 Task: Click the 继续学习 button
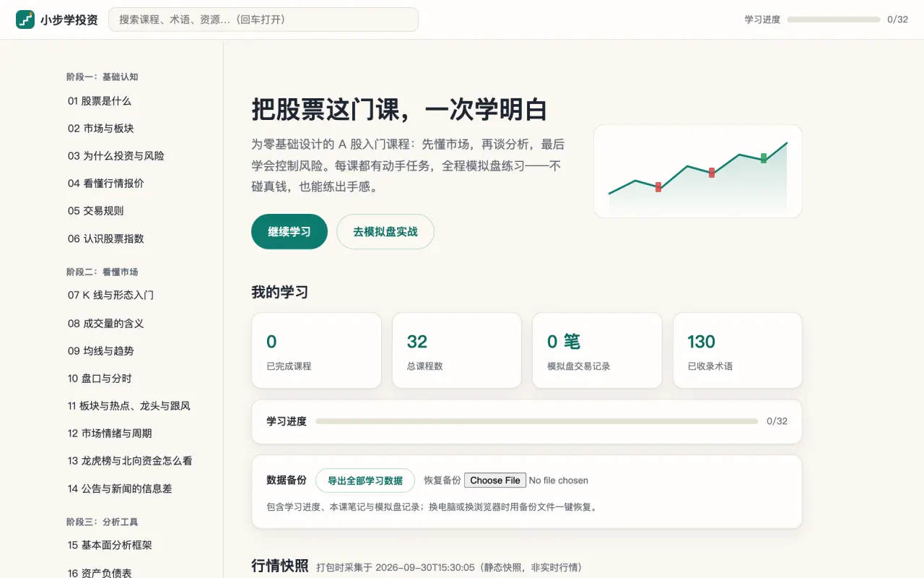[x=289, y=232]
